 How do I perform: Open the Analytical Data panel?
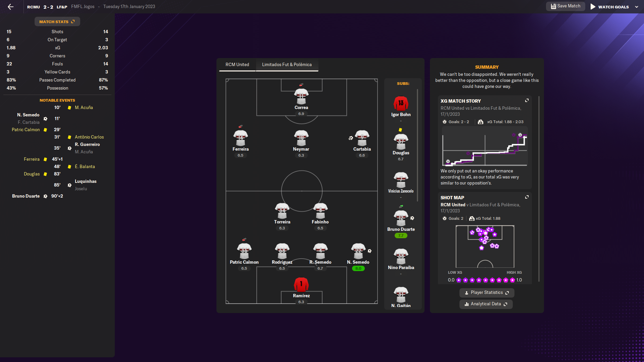(x=486, y=304)
